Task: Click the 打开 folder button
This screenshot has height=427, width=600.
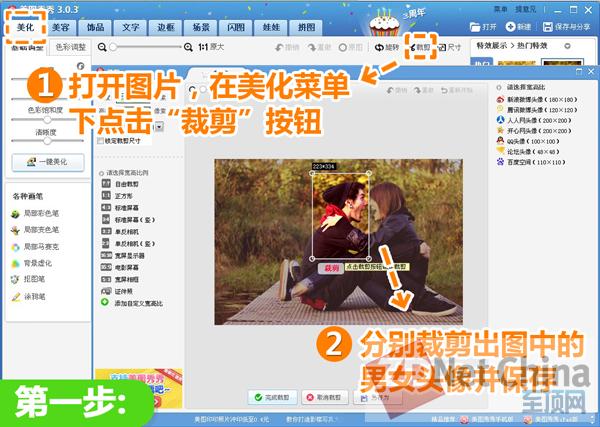Action: [483, 27]
